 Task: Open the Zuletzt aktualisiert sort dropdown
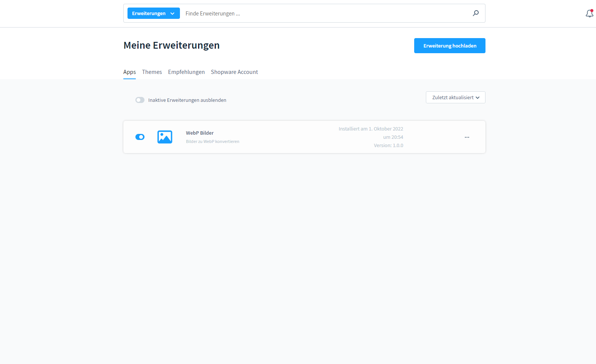(456, 97)
